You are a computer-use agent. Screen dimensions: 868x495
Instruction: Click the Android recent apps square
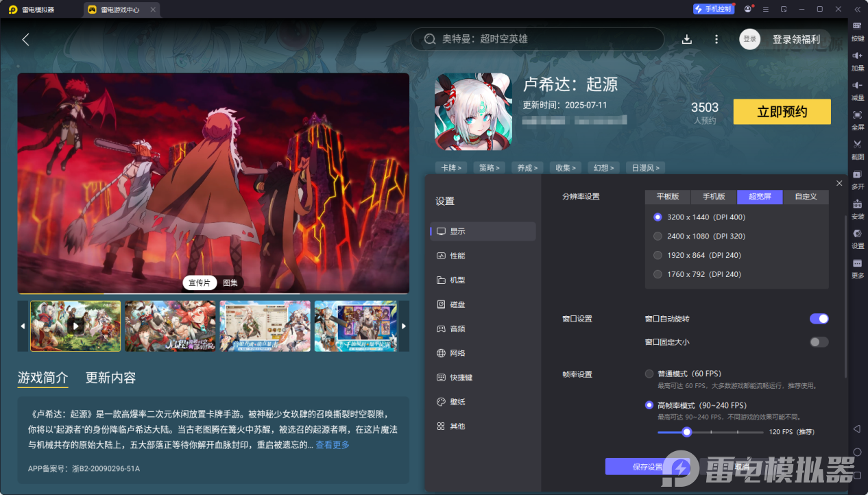click(x=857, y=475)
